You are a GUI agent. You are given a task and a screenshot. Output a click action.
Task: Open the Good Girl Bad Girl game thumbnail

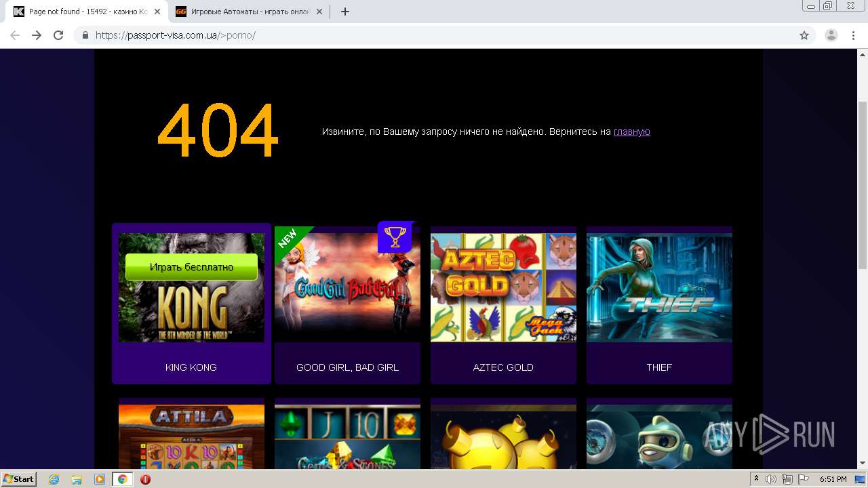pyautogui.click(x=347, y=287)
